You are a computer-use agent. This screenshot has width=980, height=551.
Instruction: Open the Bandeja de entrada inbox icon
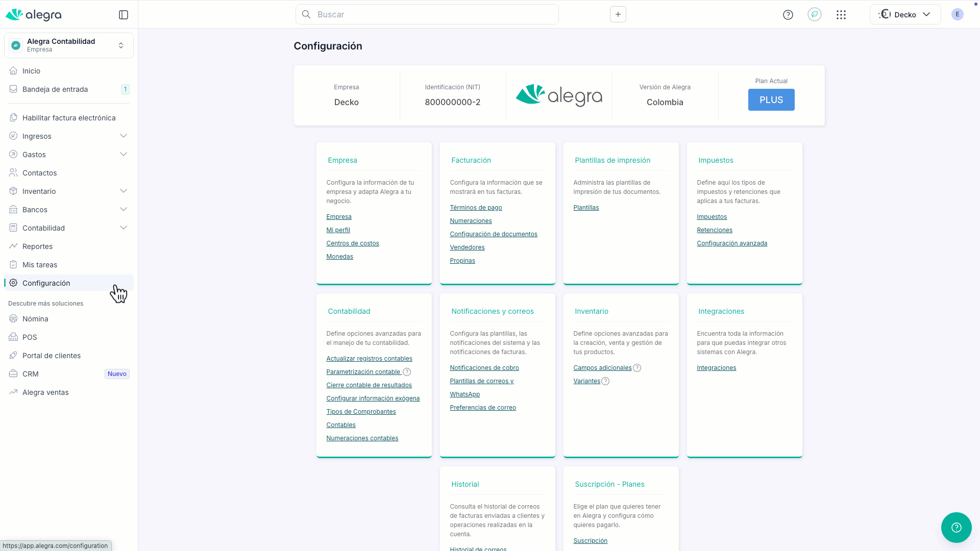pyautogui.click(x=13, y=89)
